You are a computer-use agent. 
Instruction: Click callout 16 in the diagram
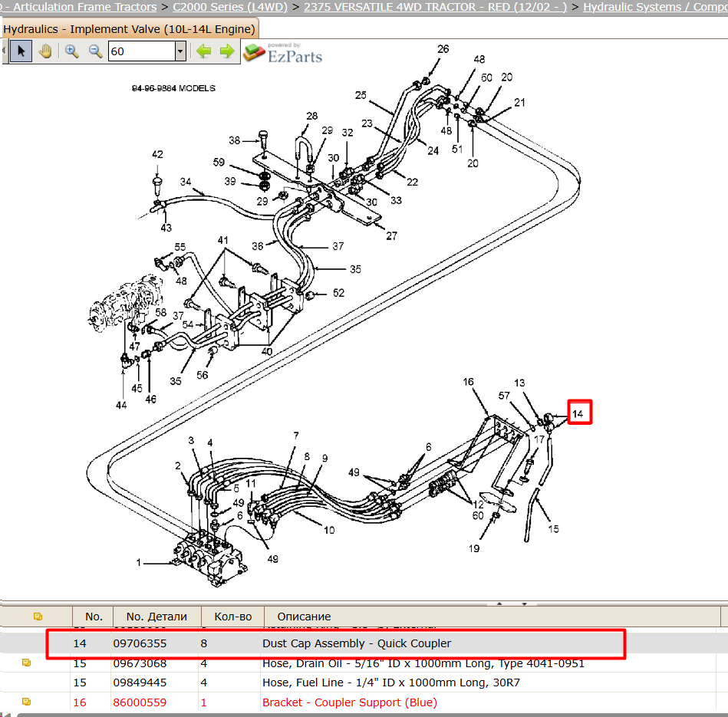click(468, 381)
